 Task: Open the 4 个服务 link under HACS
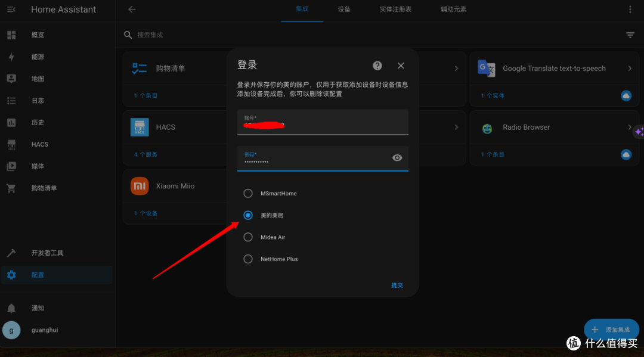click(146, 154)
